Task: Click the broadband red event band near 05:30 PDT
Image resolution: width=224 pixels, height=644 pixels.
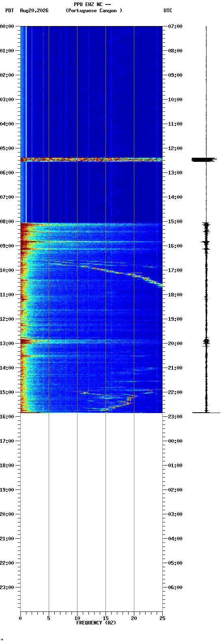Action: tap(91, 159)
